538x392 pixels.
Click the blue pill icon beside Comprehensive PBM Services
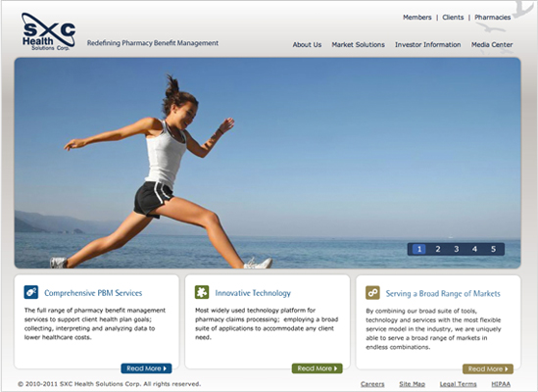pos(31,292)
